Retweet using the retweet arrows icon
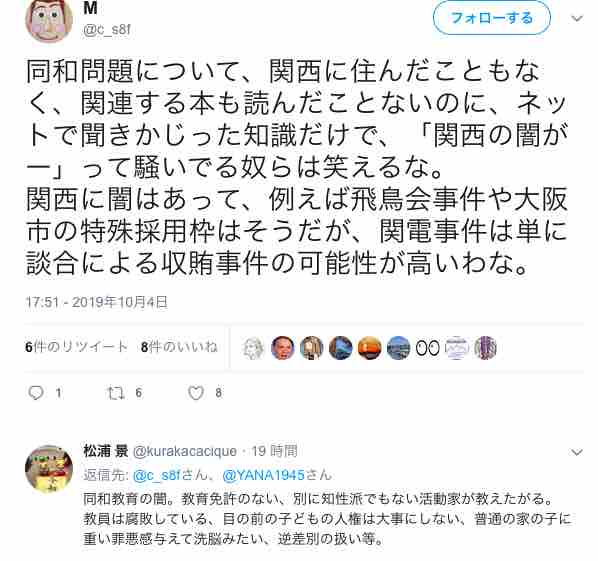Screen dimensions: 598x561 click(116, 393)
